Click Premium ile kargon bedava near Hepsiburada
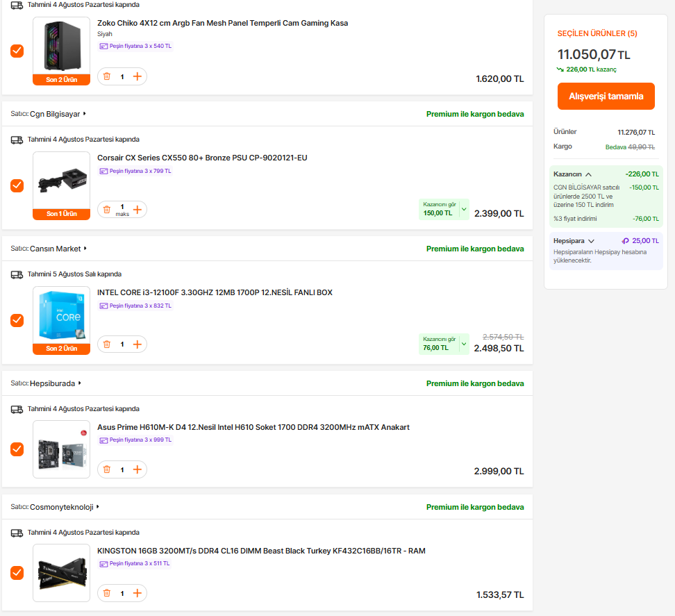675x616 pixels. tap(475, 383)
